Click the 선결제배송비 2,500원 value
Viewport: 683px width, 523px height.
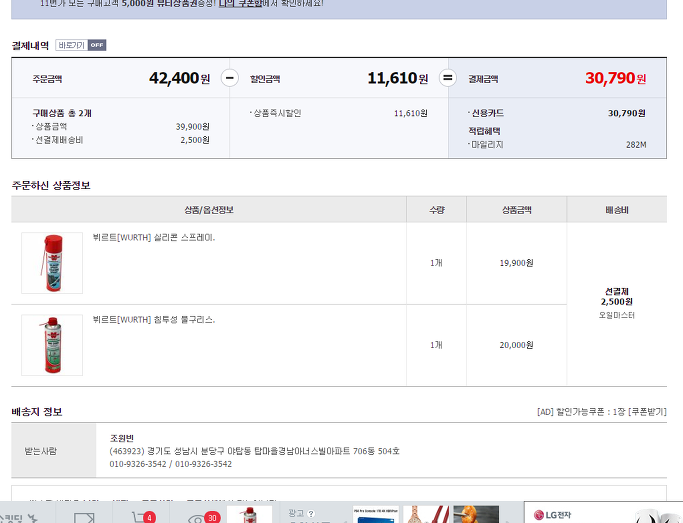[x=195, y=140]
